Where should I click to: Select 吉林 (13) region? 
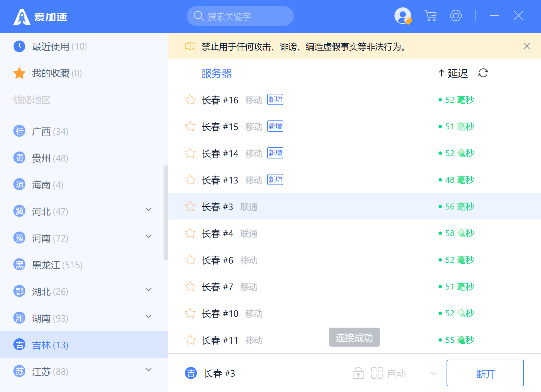84,345
